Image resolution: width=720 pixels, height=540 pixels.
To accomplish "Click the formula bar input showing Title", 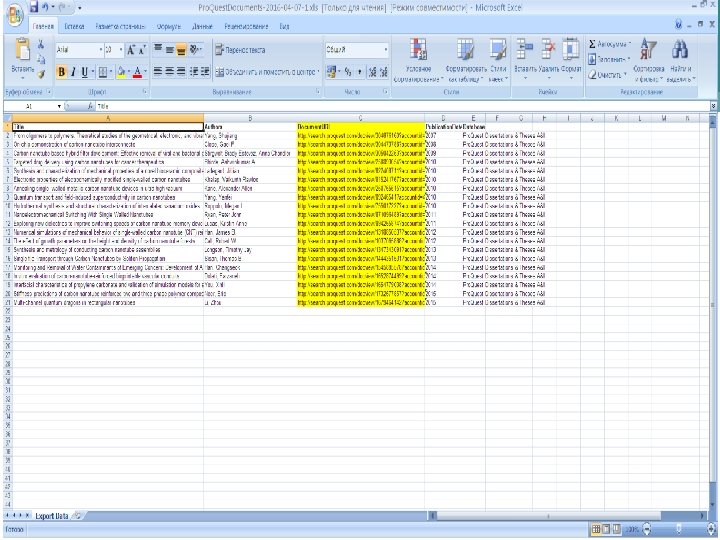I will point(403,107).
